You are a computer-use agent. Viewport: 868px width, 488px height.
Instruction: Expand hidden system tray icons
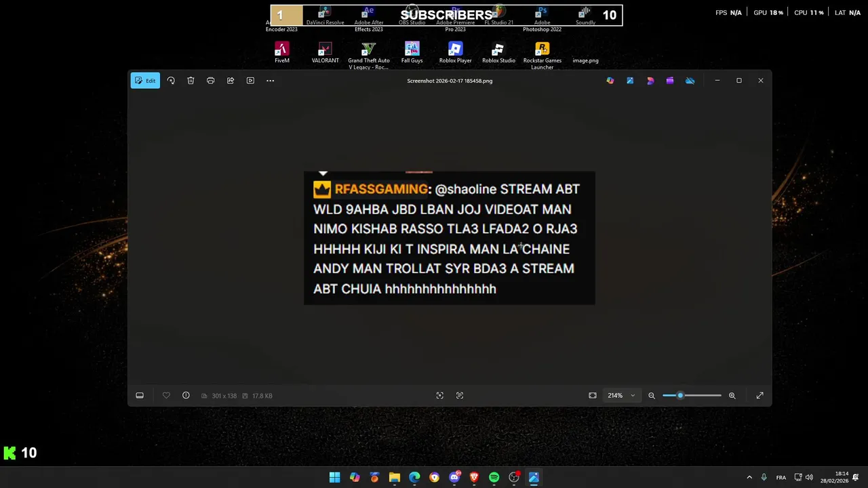pos(749,477)
